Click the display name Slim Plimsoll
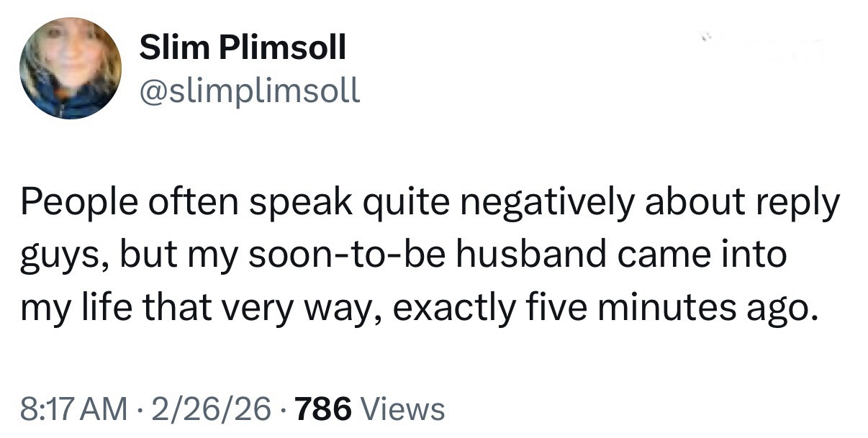Screen dimensions: 868x438 (243, 48)
